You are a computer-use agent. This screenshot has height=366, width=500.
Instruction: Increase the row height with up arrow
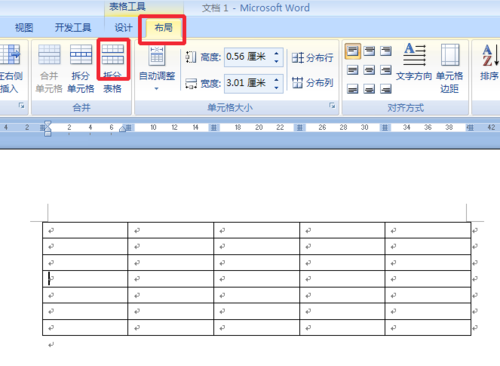276,53
